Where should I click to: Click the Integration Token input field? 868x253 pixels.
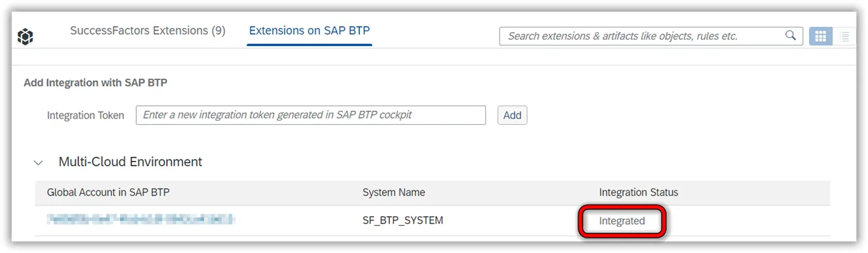(x=310, y=115)
